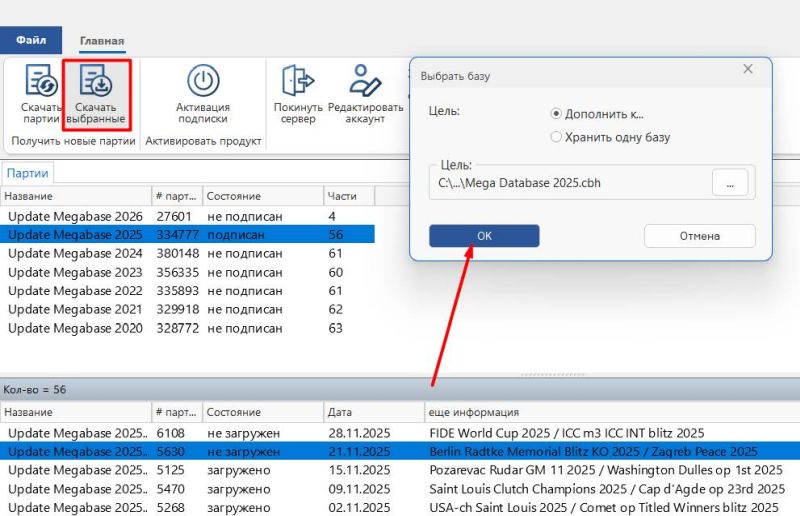Confirm with the OK button
Screen dimensions: 800x516
click(x=484, y=236)
